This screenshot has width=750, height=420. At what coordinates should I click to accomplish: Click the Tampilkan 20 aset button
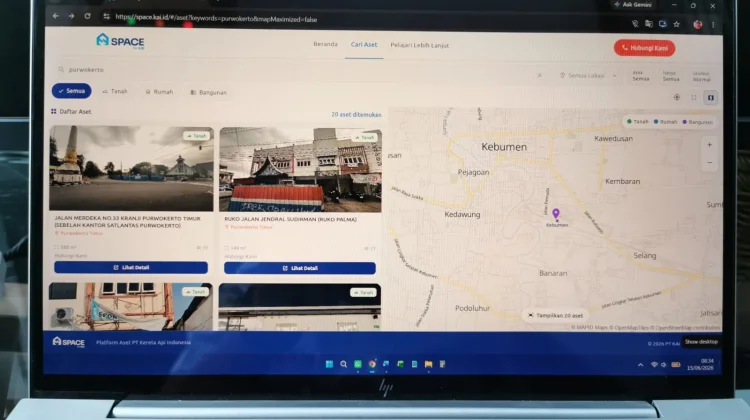pos(555,315)
